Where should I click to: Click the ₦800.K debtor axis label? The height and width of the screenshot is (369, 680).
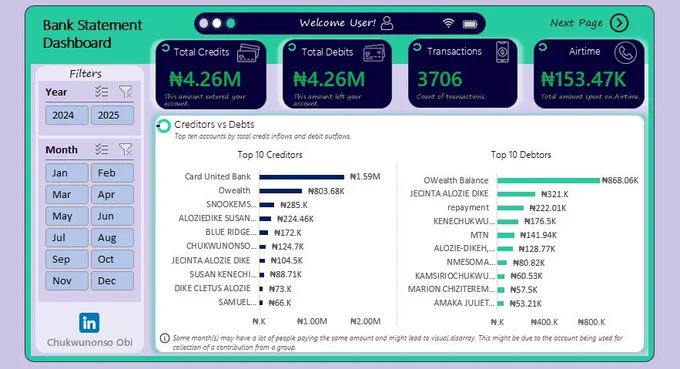coord(592,322)
